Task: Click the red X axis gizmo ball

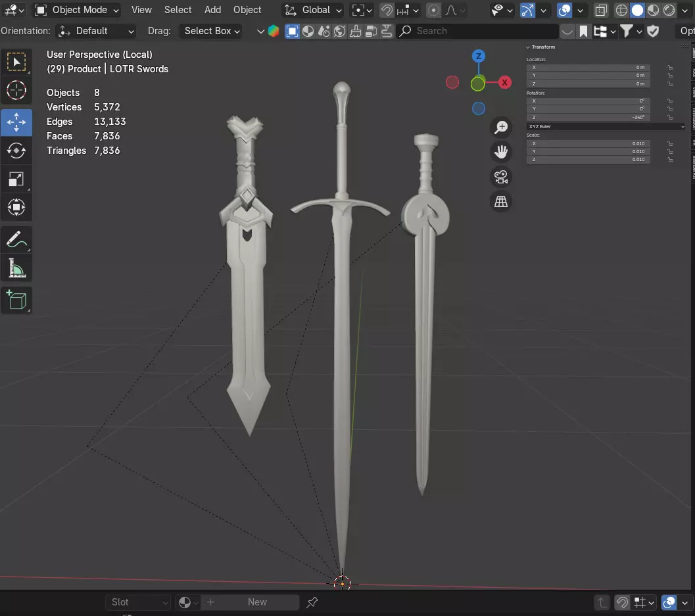Action: coord(504,82)
